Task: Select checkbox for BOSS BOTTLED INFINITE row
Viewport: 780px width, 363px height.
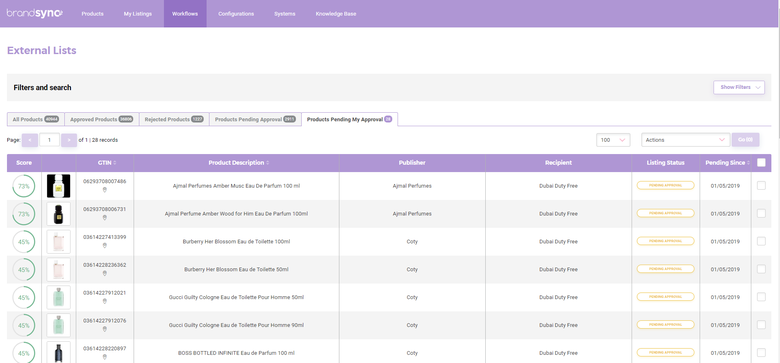Action: tap(761, 353)
